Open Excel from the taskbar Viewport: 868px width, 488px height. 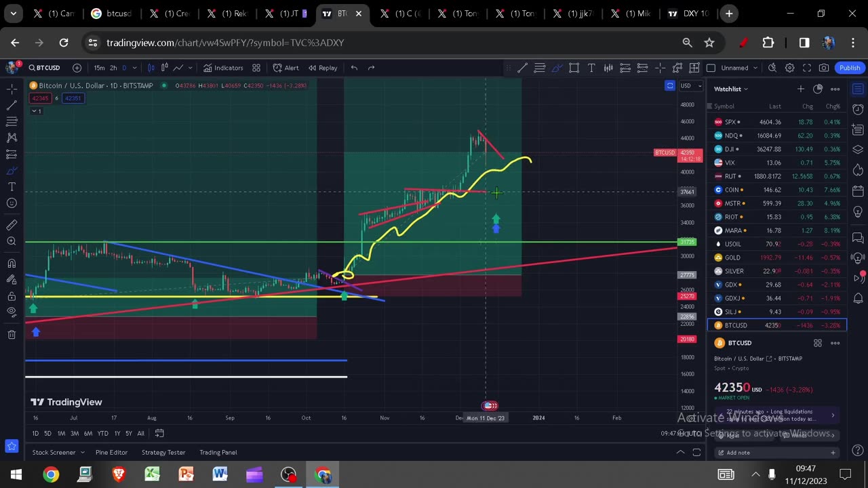point(152,474)
